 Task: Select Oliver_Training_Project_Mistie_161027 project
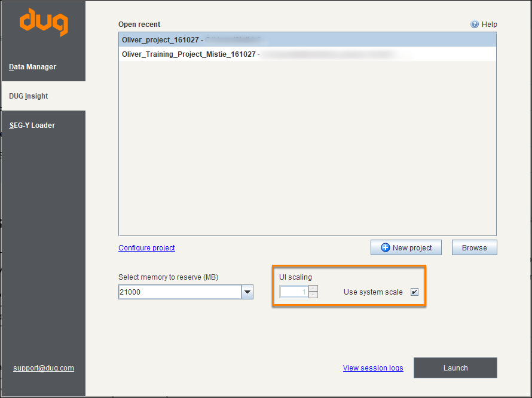tap(307, 54)
